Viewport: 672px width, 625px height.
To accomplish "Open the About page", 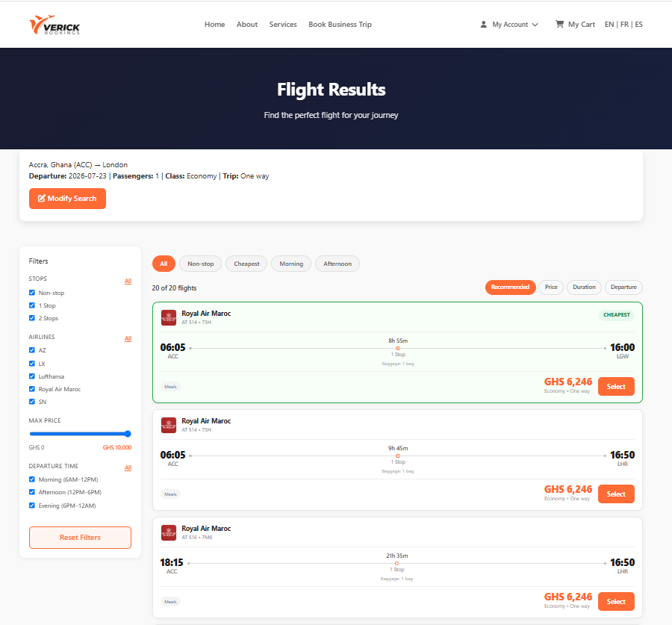I will 247,25.
